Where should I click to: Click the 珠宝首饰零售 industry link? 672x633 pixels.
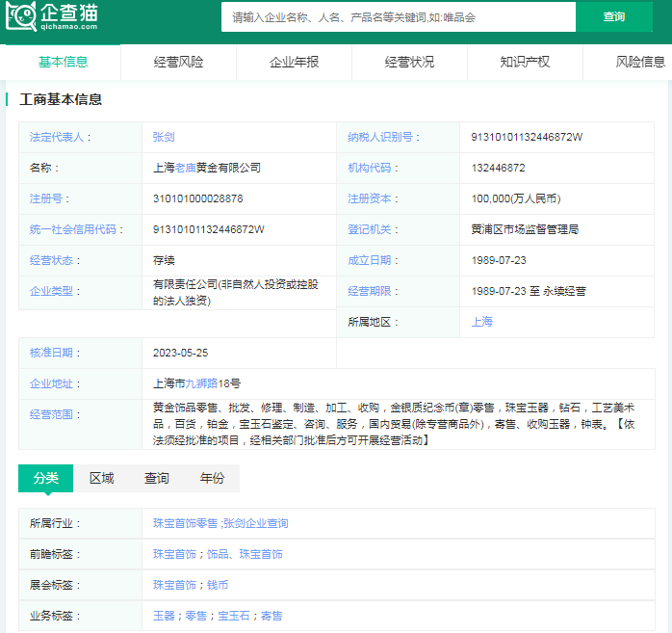[185, 523]
